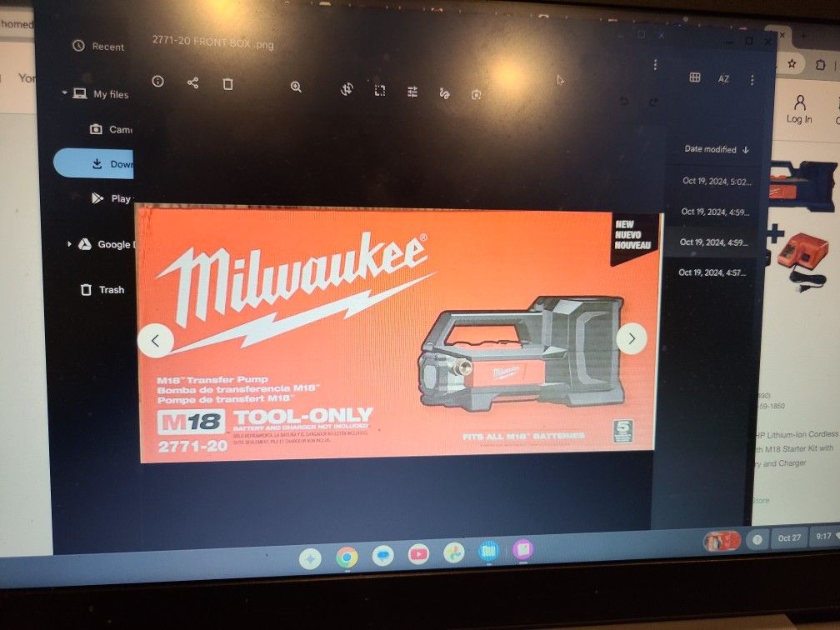Launch Chrome from the shelf
Viewport: 840px width, 630px height.
tap(347, 557)
